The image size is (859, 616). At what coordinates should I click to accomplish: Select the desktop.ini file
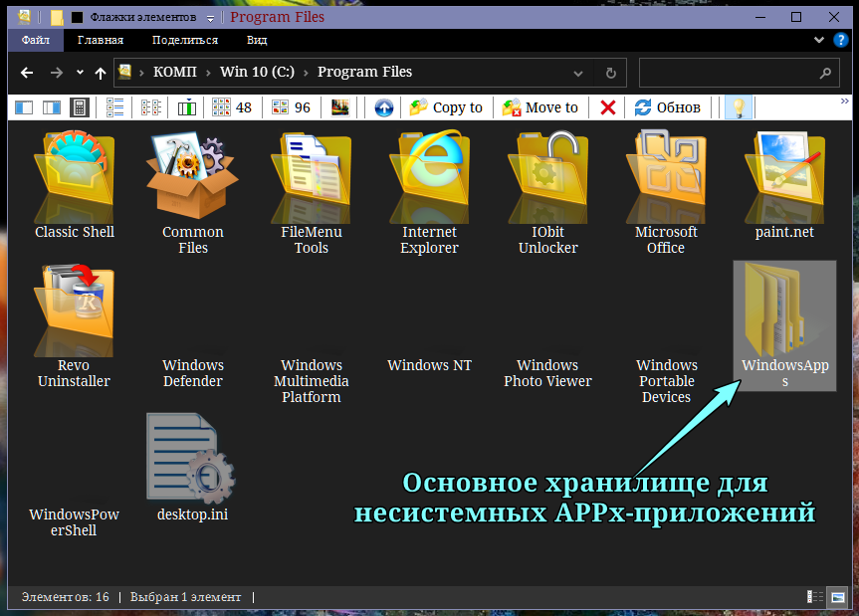pos(192,468)
